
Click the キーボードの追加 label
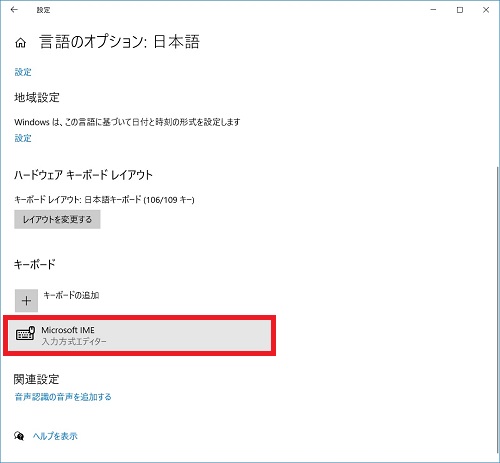(71, 295)
